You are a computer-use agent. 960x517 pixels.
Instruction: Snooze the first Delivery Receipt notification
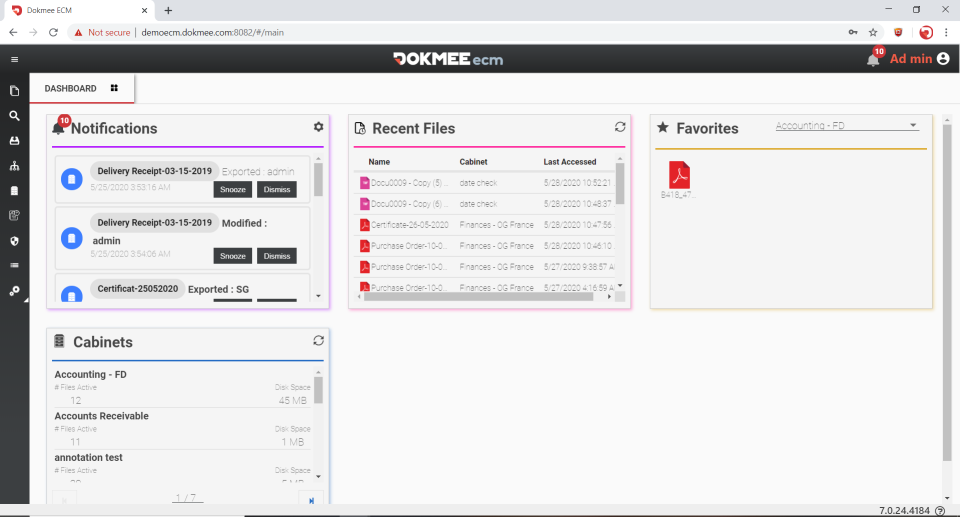pyautogui.click(x=233, y=189)
